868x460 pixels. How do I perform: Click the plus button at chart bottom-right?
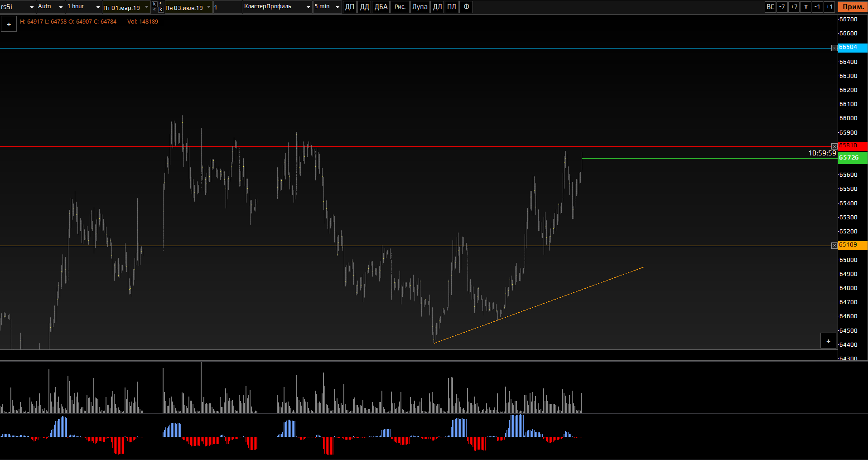pyautogui.click(x=828, y=341)
